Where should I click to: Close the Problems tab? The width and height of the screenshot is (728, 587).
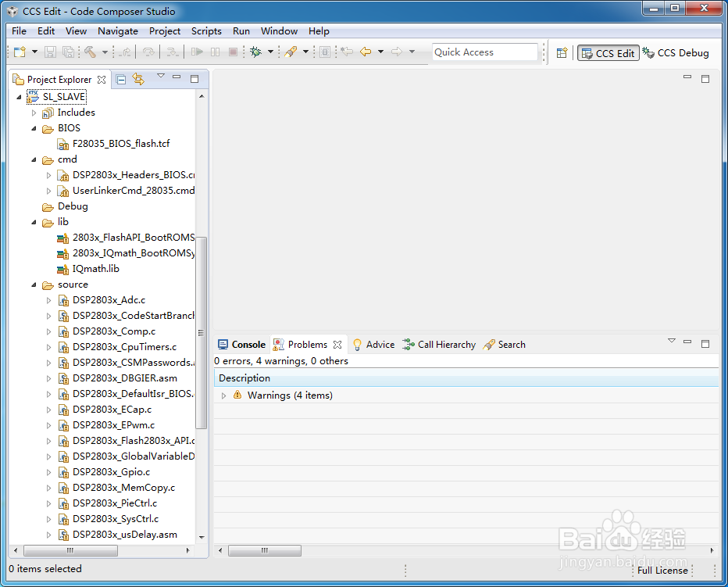pos(337,345)
